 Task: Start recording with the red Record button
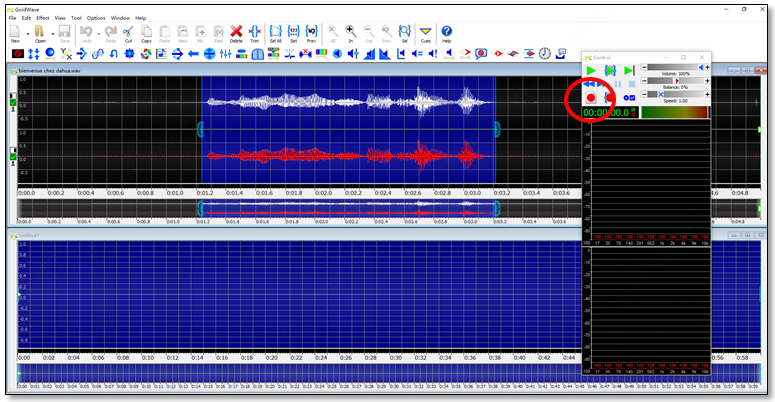tap(591, 98)
